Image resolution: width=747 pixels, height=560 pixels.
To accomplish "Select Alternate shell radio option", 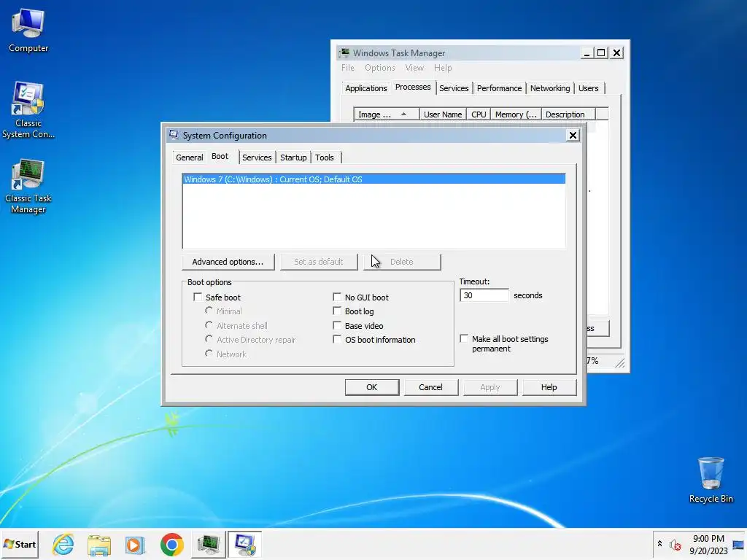I will coord(209,325).
